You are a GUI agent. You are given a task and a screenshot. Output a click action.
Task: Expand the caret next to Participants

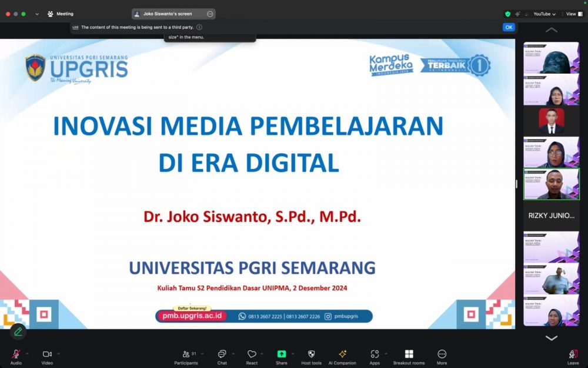(202, 354)
